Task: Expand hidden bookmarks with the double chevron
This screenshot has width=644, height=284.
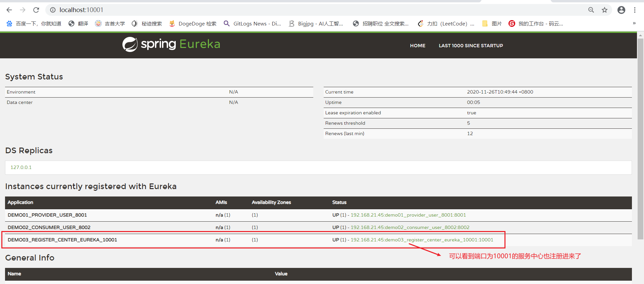Action: coord(634,23)
